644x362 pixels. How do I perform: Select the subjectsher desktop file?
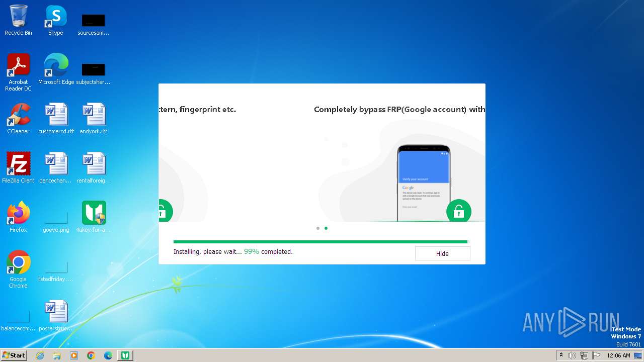point(94,73)
